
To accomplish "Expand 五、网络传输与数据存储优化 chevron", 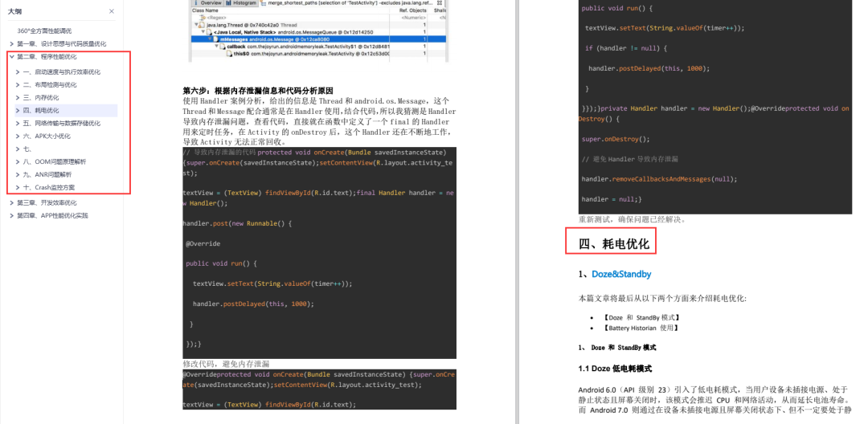I will [x=18, y=124].
